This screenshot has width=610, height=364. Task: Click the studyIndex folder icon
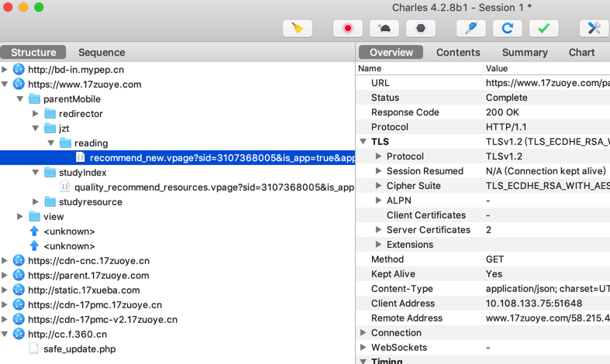pyautogui.click(x=50, y=172)
